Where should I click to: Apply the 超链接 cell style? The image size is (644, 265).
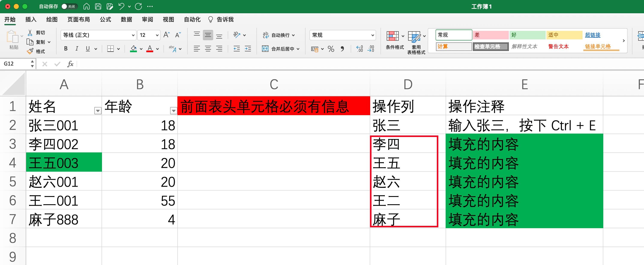[593, 35]
